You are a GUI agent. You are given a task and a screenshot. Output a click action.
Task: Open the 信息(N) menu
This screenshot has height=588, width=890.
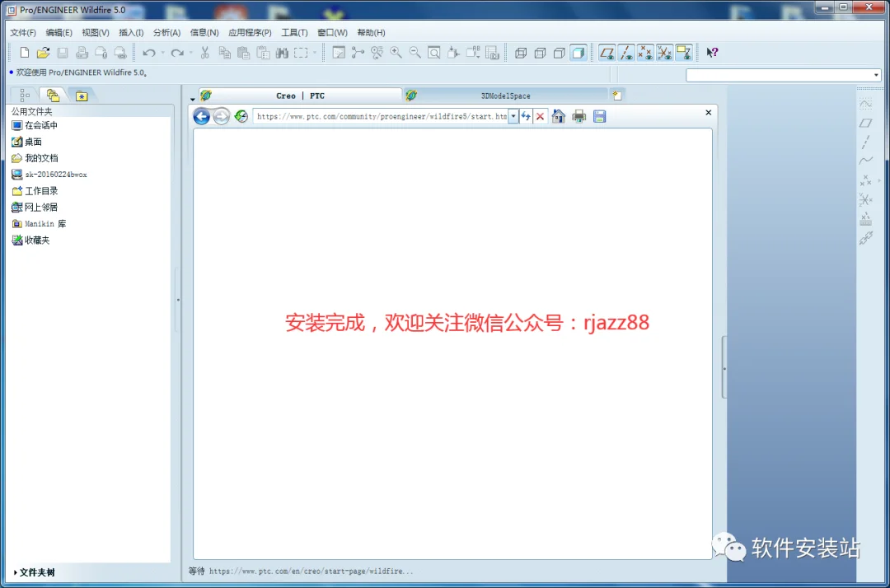point(204,32)
